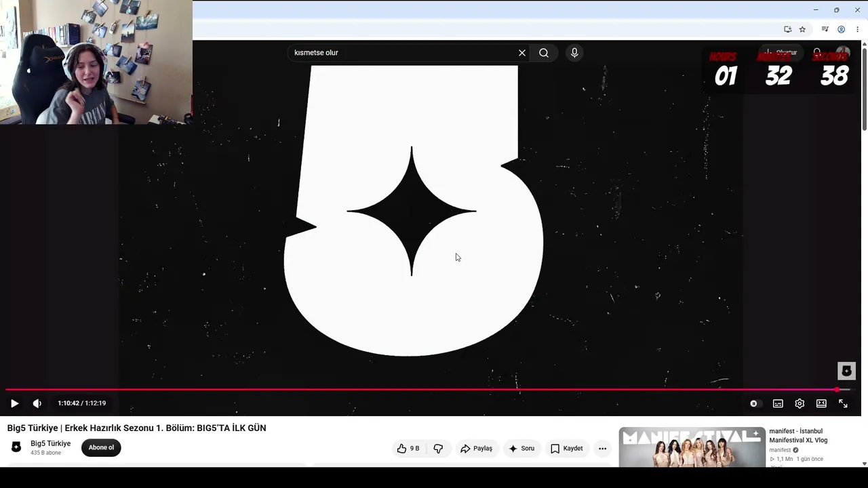Image resolution: width=868 pixels, height=488 pixels.
Task: Switch to theater mode view
Action: click(x=821, y=403)
